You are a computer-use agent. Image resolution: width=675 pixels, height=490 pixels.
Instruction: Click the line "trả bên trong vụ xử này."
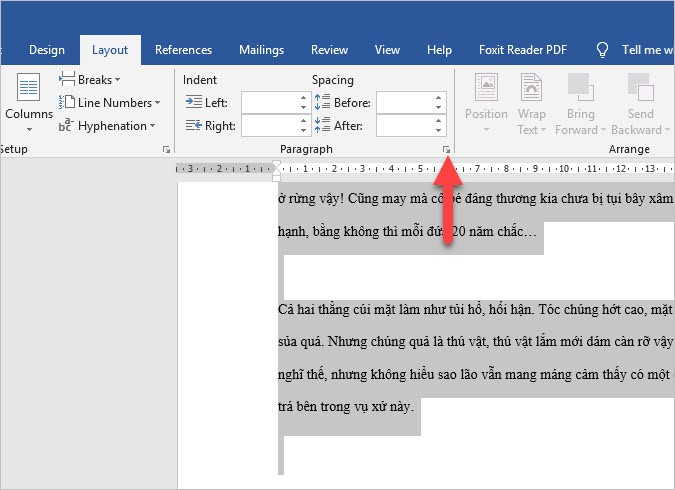click(x=346, y=406)
